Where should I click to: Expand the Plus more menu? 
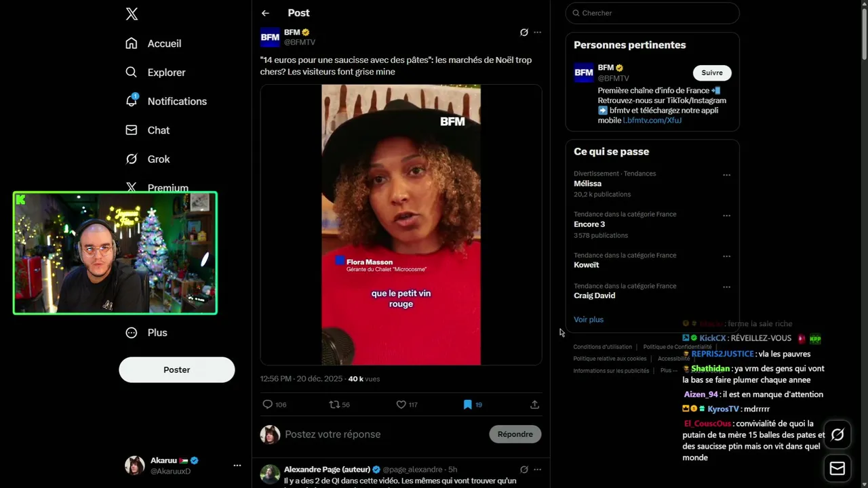click(x=146, y=333)
